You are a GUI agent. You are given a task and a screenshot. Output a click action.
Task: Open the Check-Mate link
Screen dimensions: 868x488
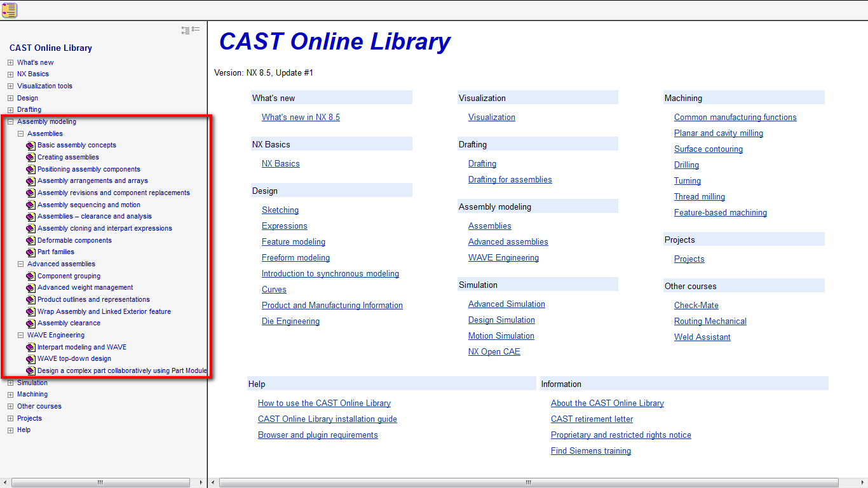[696, 306]
